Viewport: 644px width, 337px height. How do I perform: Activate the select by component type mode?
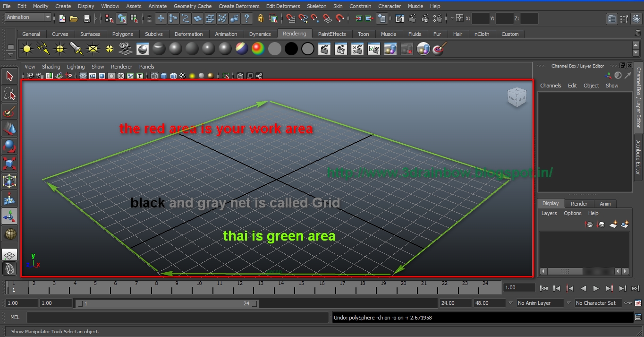[134, 18]
